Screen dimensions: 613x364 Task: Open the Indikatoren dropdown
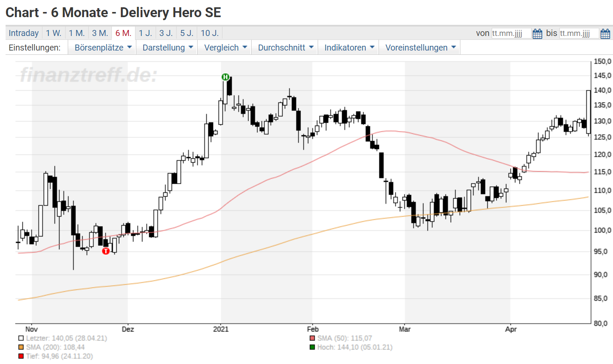click(349, 48)
